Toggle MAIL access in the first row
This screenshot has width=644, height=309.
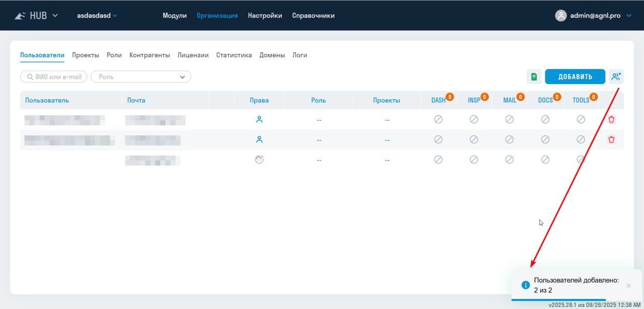point(510,119)
